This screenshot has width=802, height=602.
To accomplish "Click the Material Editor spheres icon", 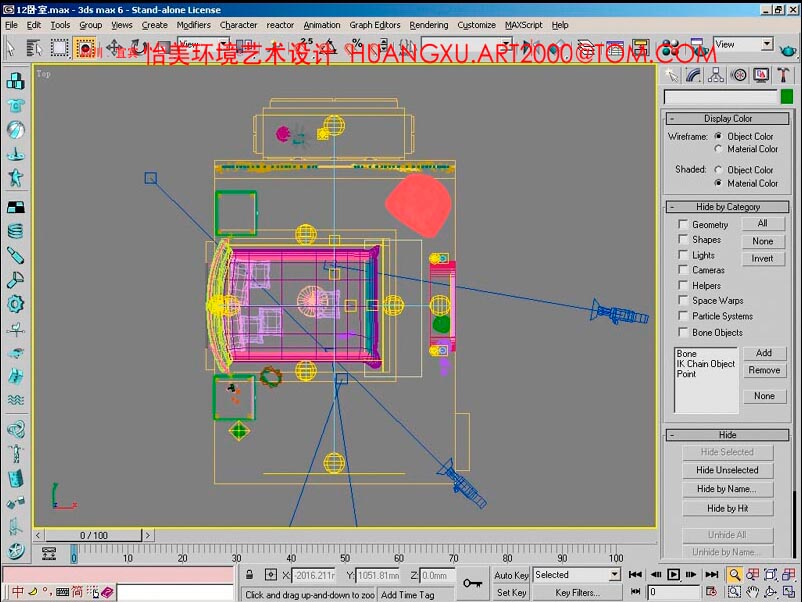I will (670, 48).
